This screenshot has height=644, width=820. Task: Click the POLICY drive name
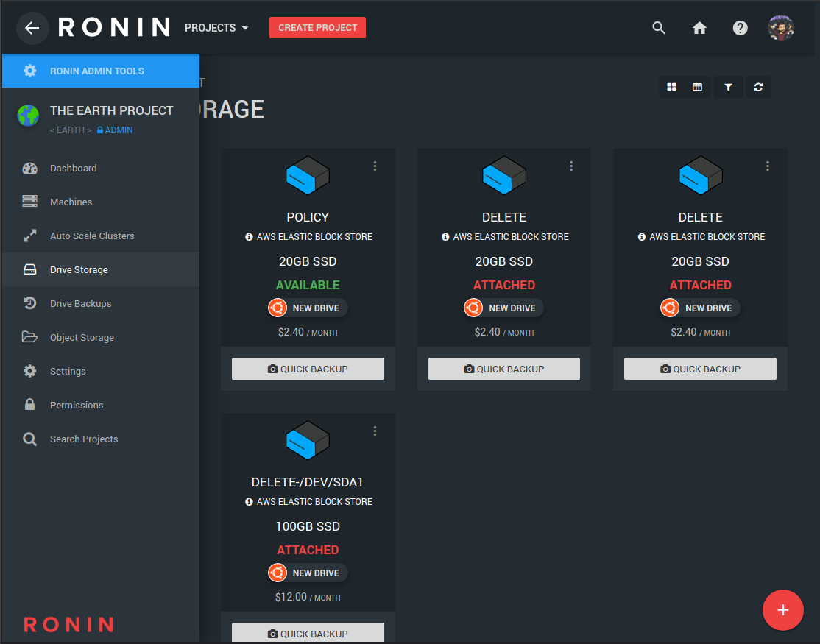pyautogui.click(x=308, y=217)
